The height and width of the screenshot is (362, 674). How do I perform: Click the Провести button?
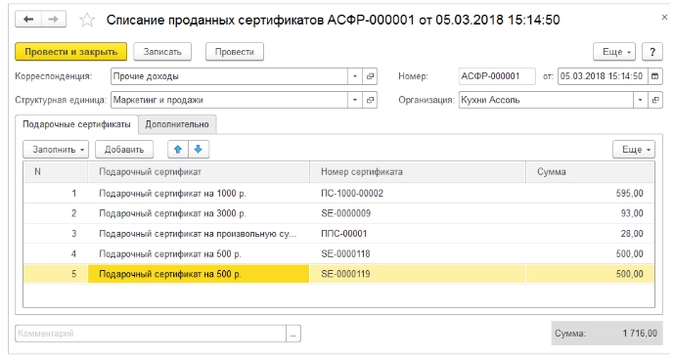[x=234, y=52]
